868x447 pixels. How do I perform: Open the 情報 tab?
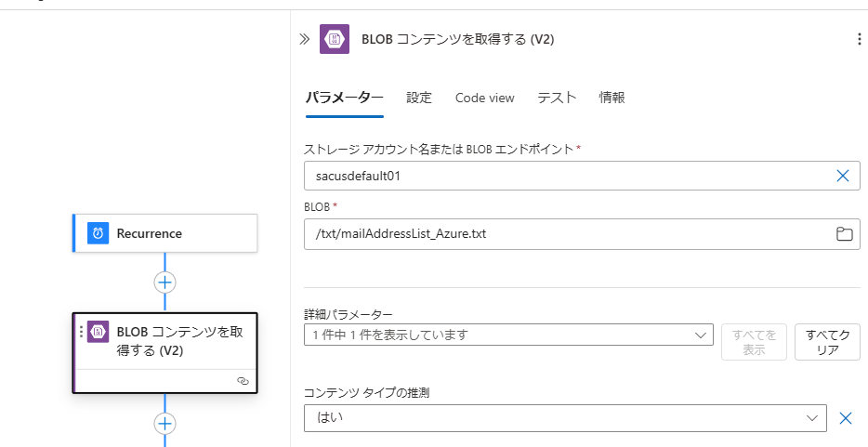(x=612, y=98)
